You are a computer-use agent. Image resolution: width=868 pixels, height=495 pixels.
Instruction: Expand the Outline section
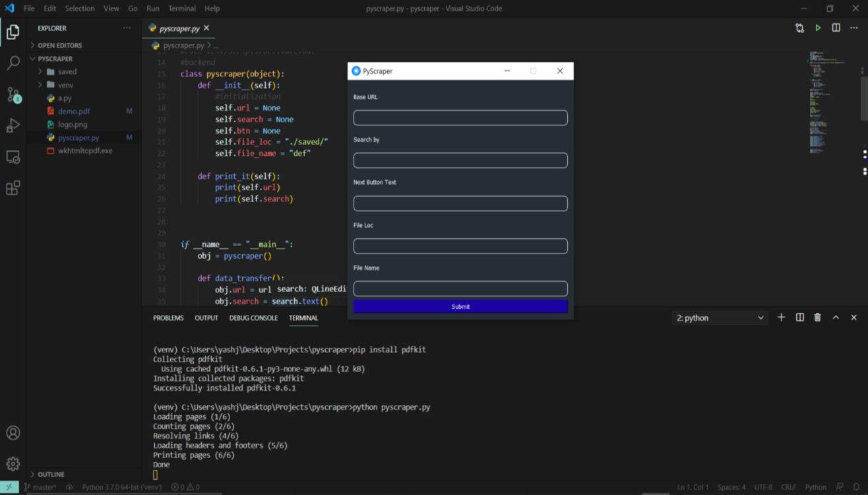(x=51, y=475)
